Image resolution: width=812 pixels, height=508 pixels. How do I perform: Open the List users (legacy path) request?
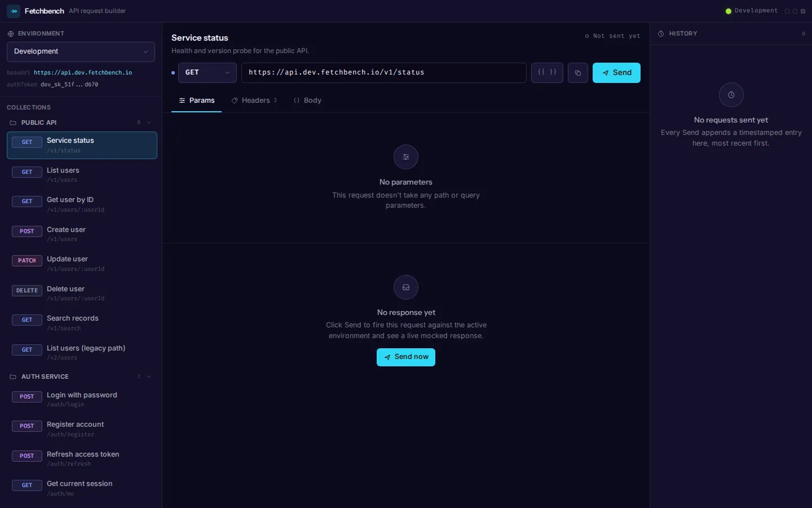click(82, 353)
